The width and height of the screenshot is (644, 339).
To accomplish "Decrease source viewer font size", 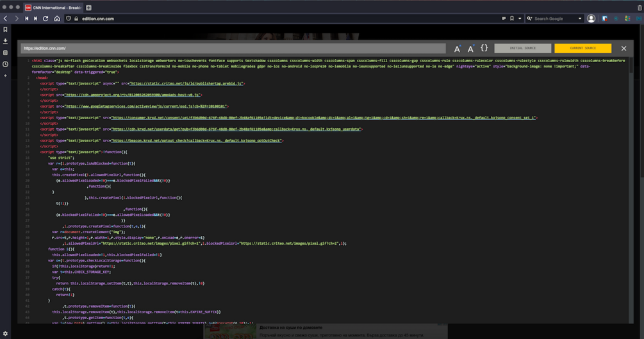I will [471, 49].
